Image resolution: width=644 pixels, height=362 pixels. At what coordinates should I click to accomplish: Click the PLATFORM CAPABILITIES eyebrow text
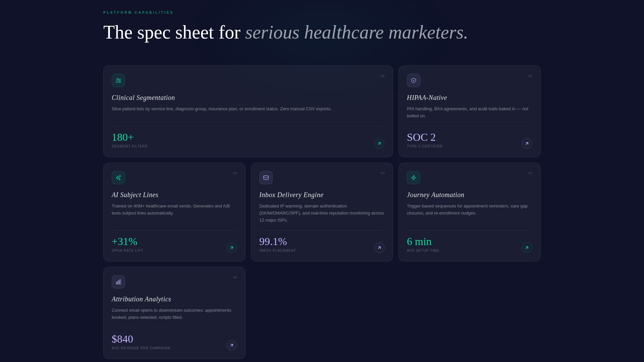(x=138, y=13)
